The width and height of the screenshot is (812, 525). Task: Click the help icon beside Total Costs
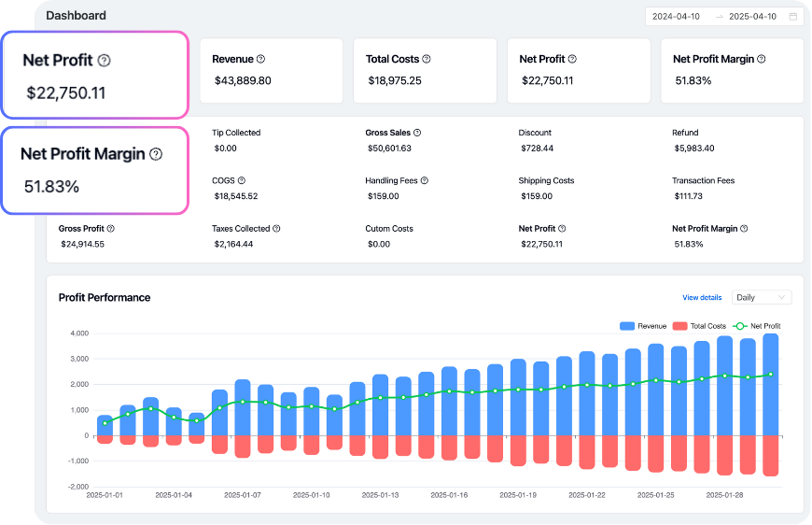[x=426, y=59]
